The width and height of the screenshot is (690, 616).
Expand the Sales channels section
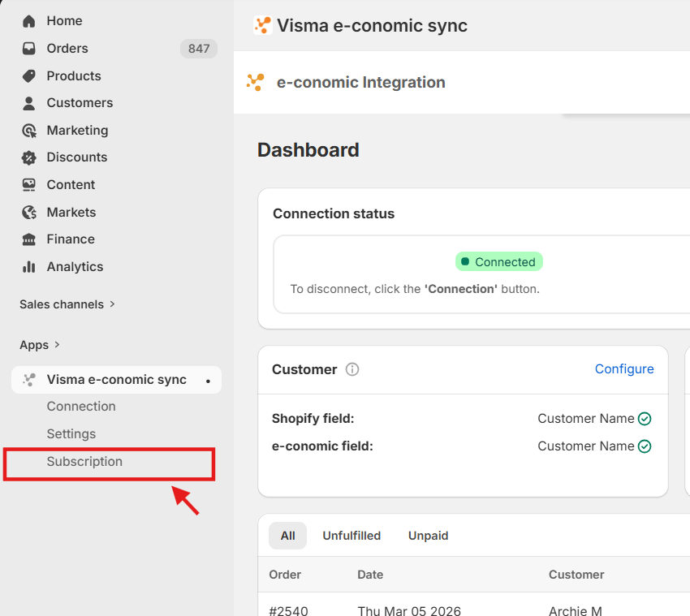pyautogui.click(x=67, y=304)
